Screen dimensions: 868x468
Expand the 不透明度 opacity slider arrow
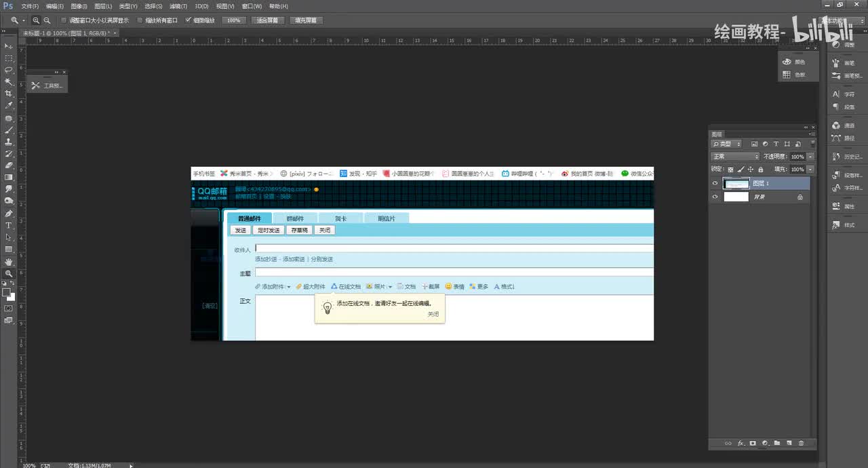[810, 157]
